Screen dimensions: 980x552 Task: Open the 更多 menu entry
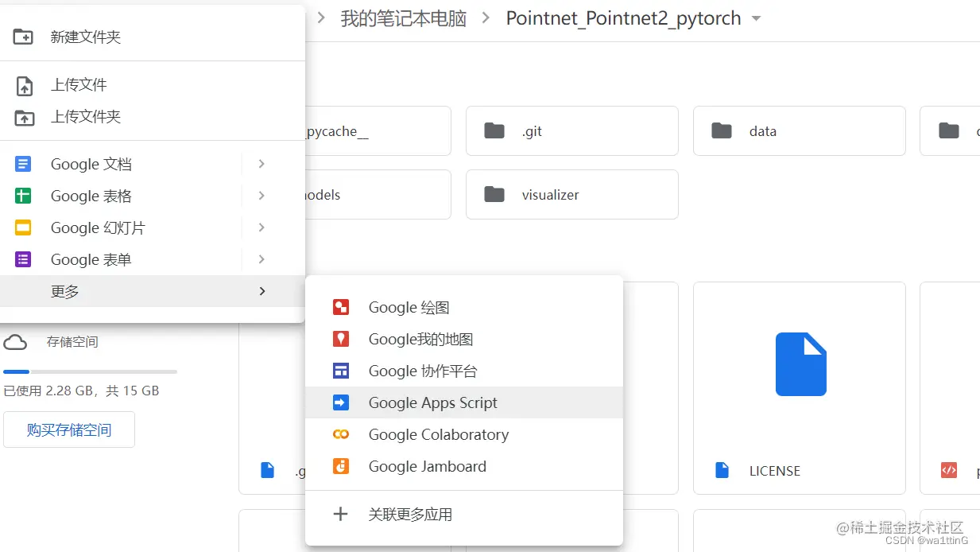(x=153, y=291)
